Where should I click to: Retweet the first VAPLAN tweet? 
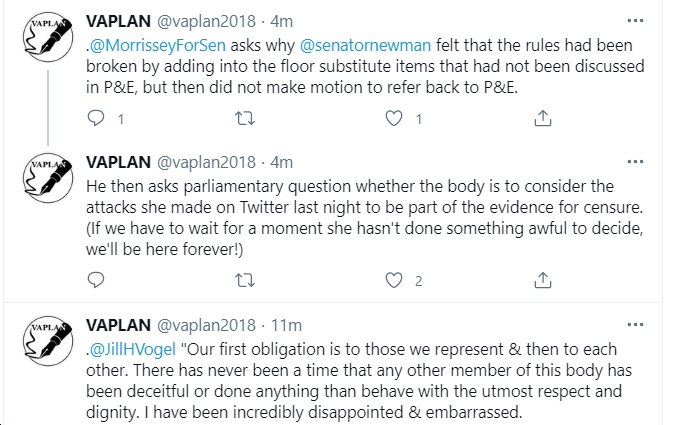[245, 118]
